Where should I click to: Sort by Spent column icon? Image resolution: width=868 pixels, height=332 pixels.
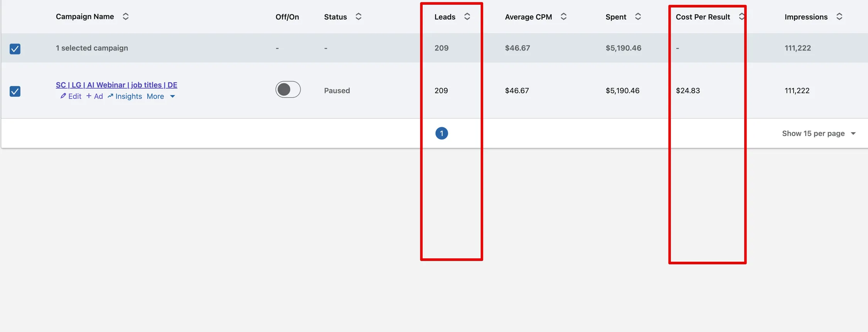(638, 17)
